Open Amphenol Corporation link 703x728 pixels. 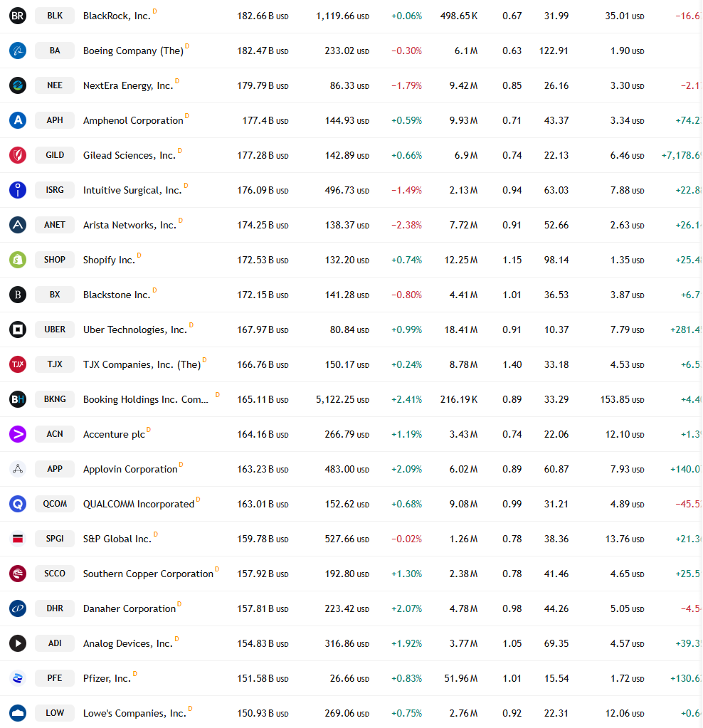pos(133,121)
